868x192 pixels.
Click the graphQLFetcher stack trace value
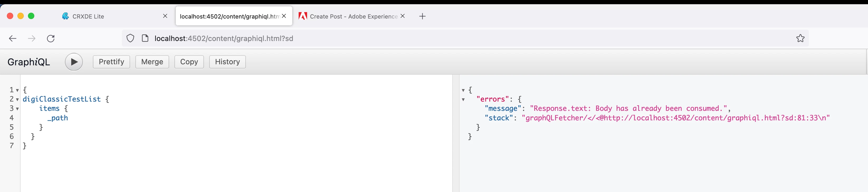coord(676,118)
